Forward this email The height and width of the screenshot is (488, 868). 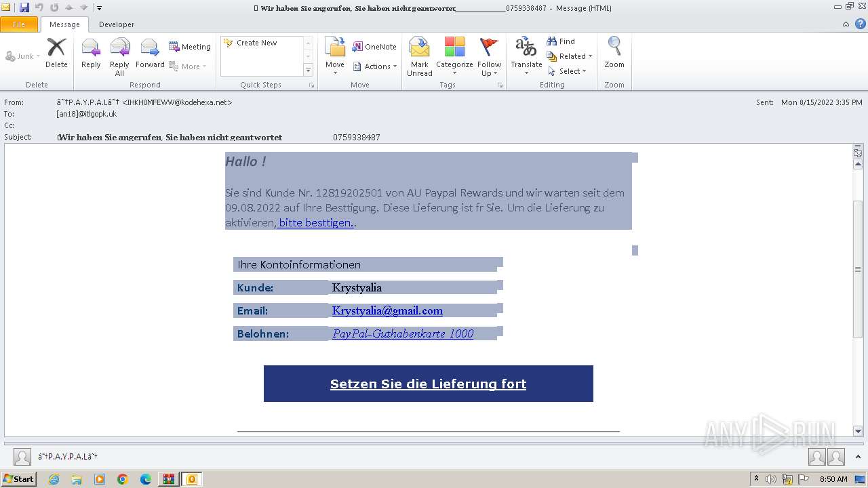pyautogui.click(x=150, y=53)
